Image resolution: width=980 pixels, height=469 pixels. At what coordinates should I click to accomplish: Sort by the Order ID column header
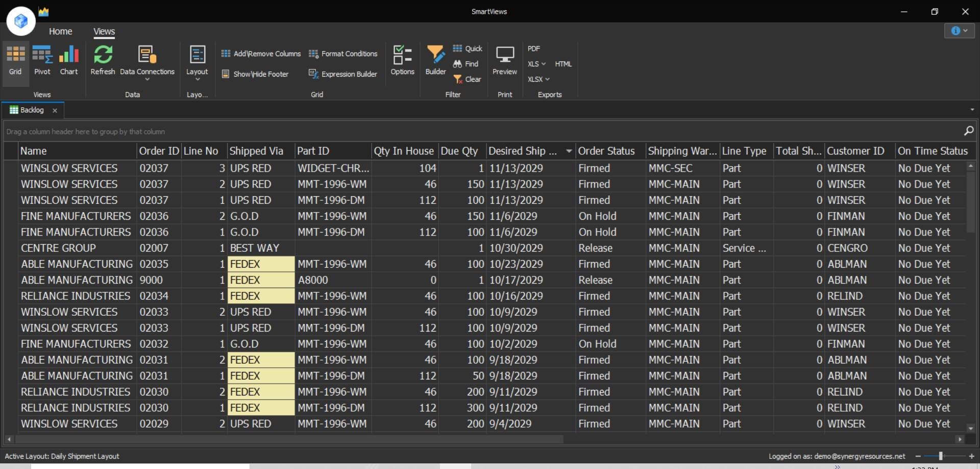[x=159, y=151]
